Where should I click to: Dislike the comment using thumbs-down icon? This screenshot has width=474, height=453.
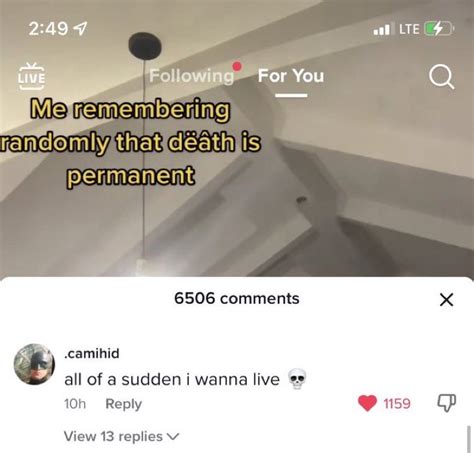coord(447,403)
